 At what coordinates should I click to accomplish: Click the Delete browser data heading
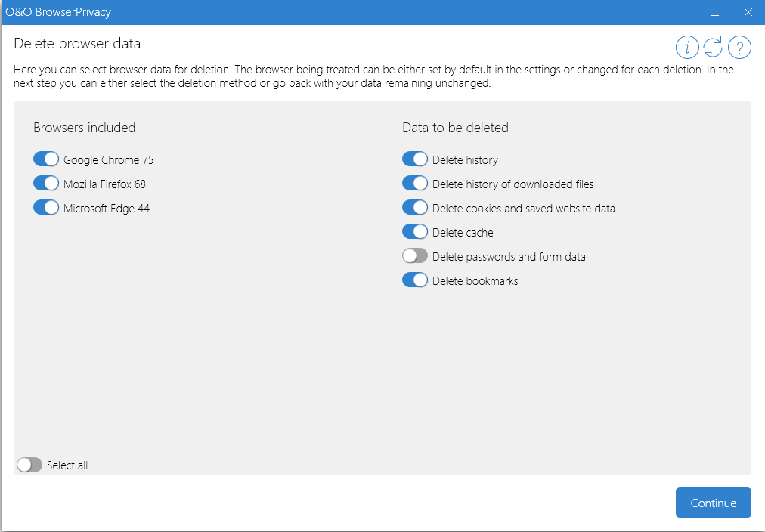[76, 43]
